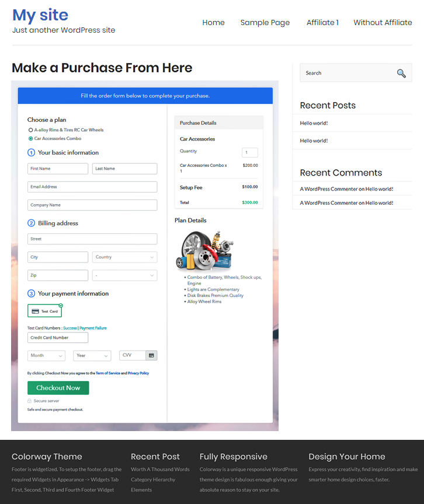Open the Sample Page menu item
424x504 pixels.
265,23
